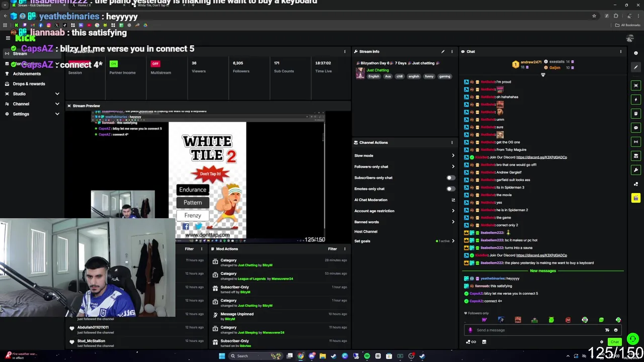
Task: Open the hamburger menu beside Kick logo
Action: tap(8, 38)
